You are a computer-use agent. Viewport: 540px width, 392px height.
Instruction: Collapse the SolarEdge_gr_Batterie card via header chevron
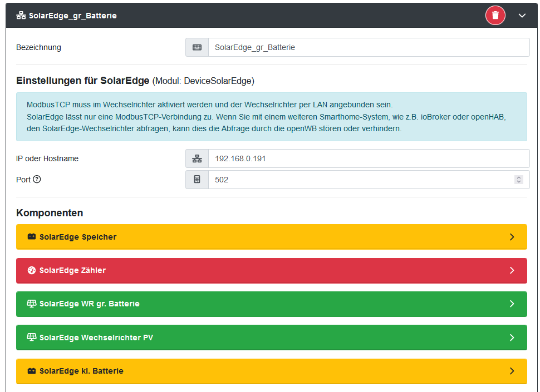[522, 16]
